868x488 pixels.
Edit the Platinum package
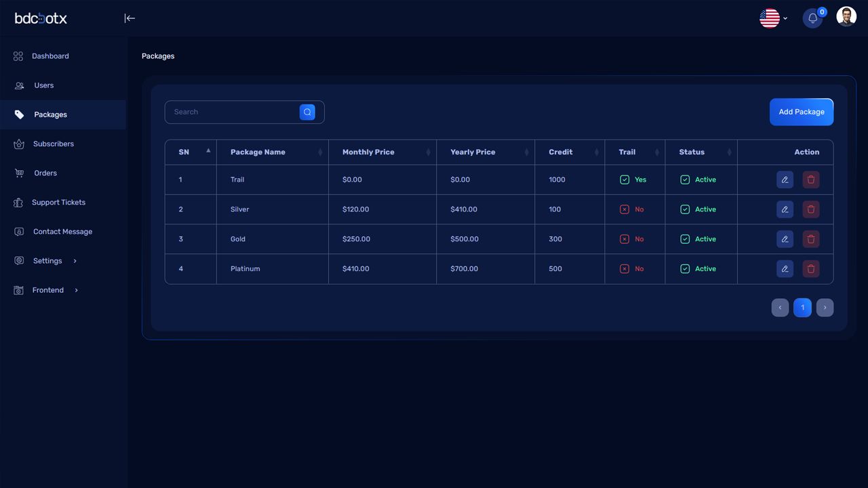(x=785, y=269)
